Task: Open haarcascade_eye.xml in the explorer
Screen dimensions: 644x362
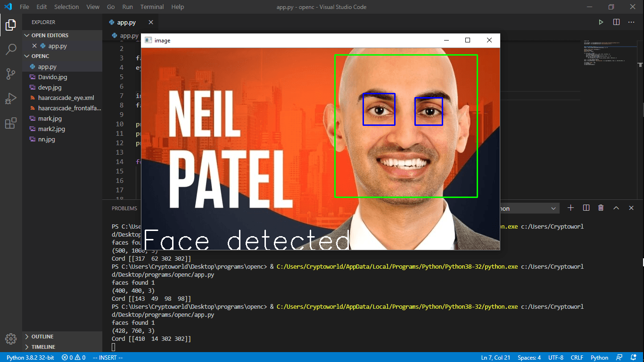Action: 66,98
